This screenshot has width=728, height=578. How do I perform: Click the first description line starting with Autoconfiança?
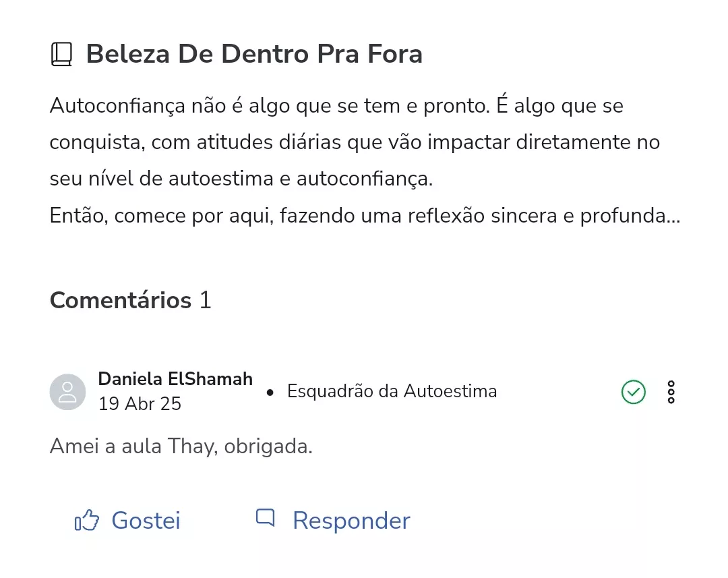pos(336,106)
